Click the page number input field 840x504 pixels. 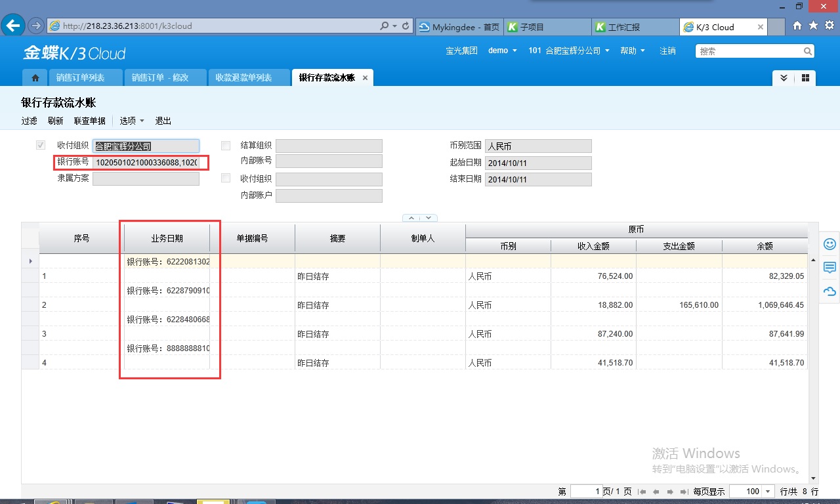tap(587, 492)
